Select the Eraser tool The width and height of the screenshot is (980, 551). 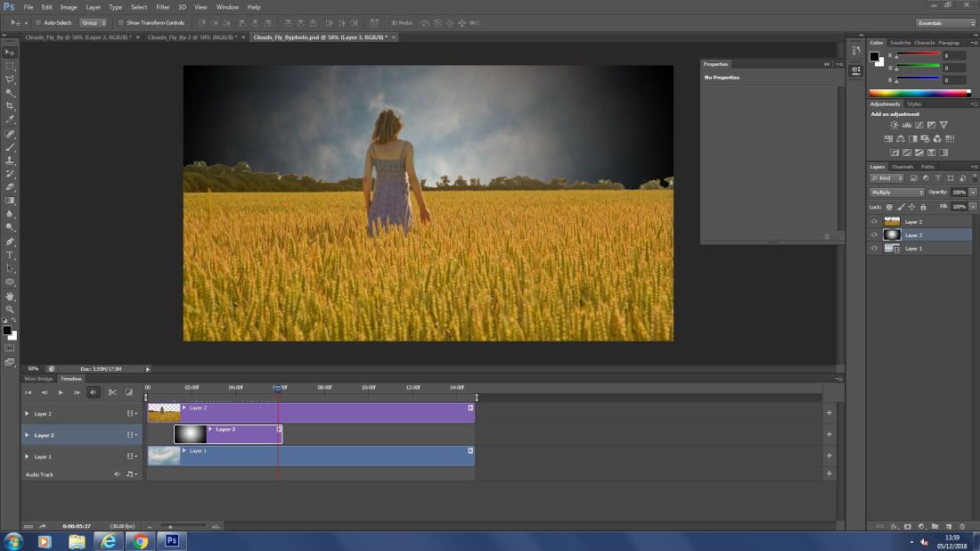click(11, 187)
